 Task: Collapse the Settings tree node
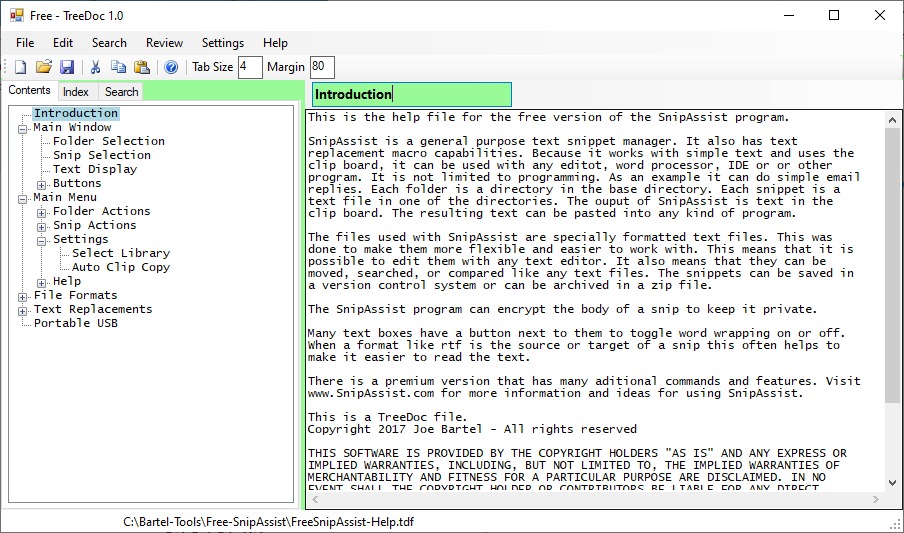[x=42, y=241]
